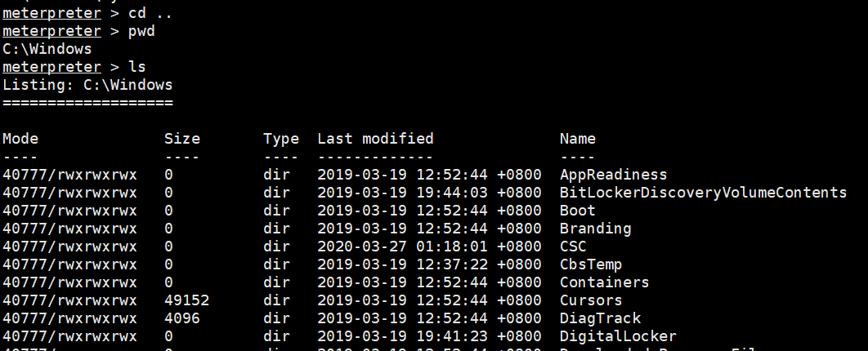868x351 pixels.
Task: Click timestamp 2019-03-19 12:37:22 of CbsTemp
Action: tap(429, 264)
